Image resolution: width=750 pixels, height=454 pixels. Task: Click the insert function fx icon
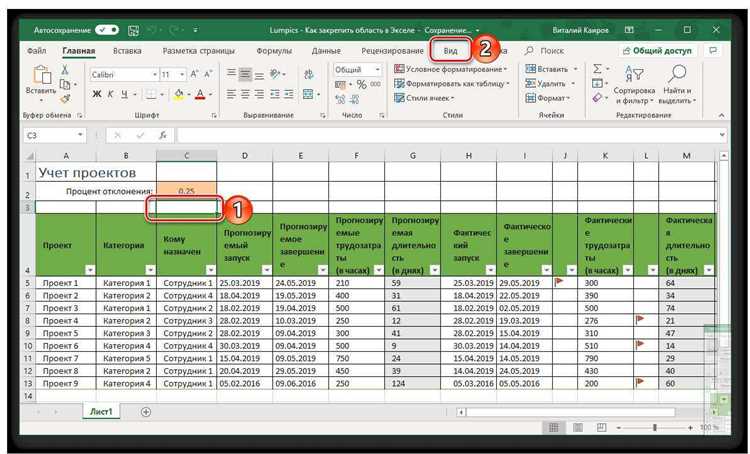[163, 135]
